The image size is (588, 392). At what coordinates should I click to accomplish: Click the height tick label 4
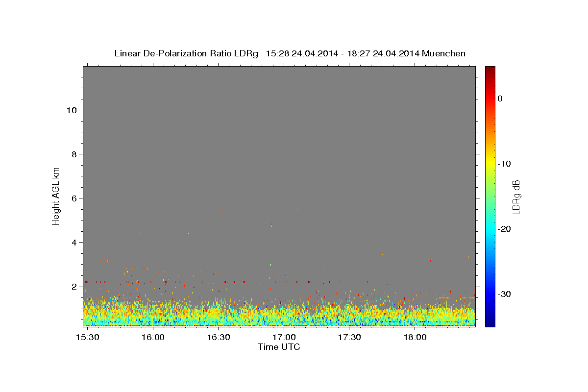tap(73, 242)
